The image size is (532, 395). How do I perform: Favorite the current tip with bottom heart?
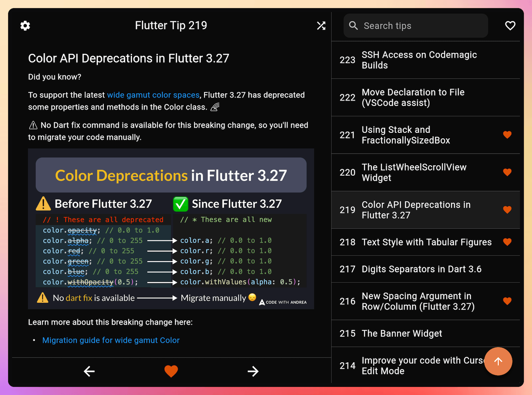tap(171, 371)
